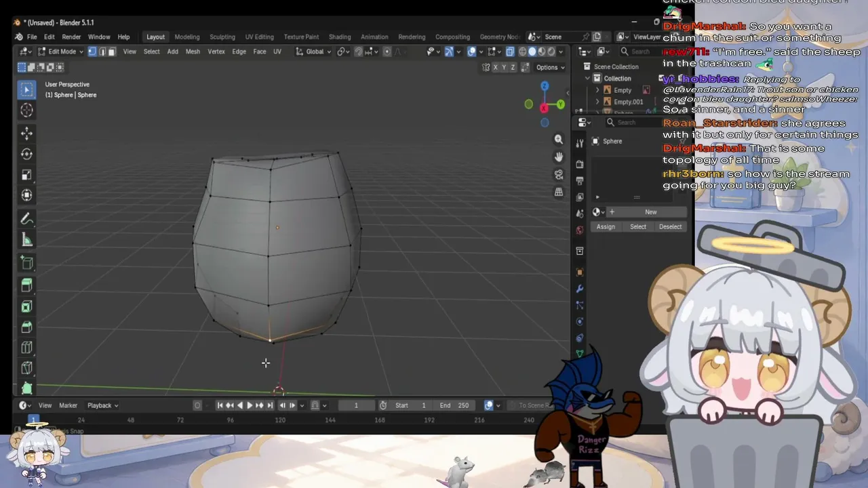This screenshot has height=488, width=868.
Task: Open the Render properties tab icon
Action: point(580,164)
